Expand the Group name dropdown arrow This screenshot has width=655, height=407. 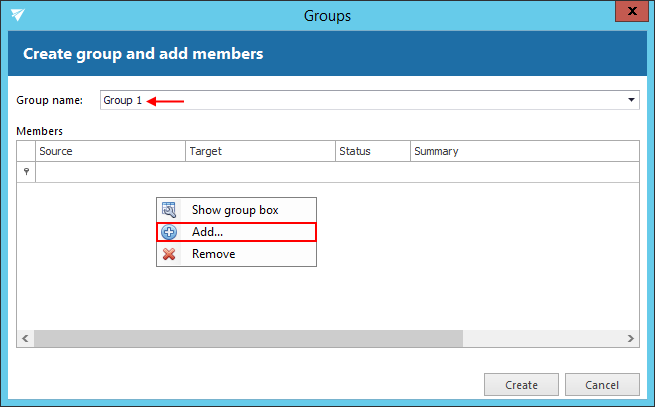[631, 100]
